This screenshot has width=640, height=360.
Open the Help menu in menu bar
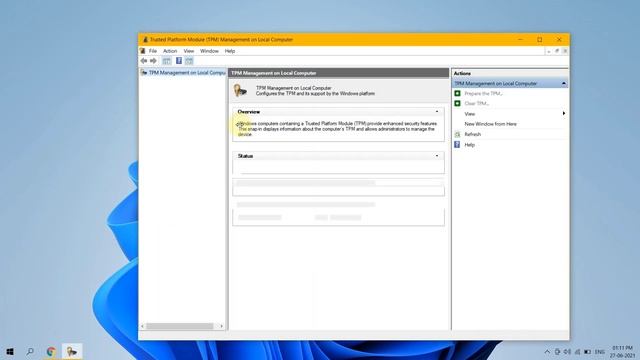tap(230, 51)
